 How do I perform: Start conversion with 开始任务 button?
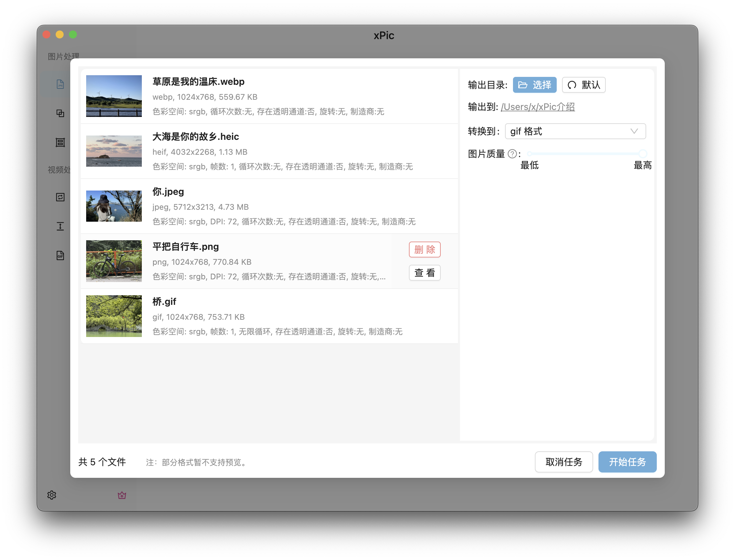[627, 462]
